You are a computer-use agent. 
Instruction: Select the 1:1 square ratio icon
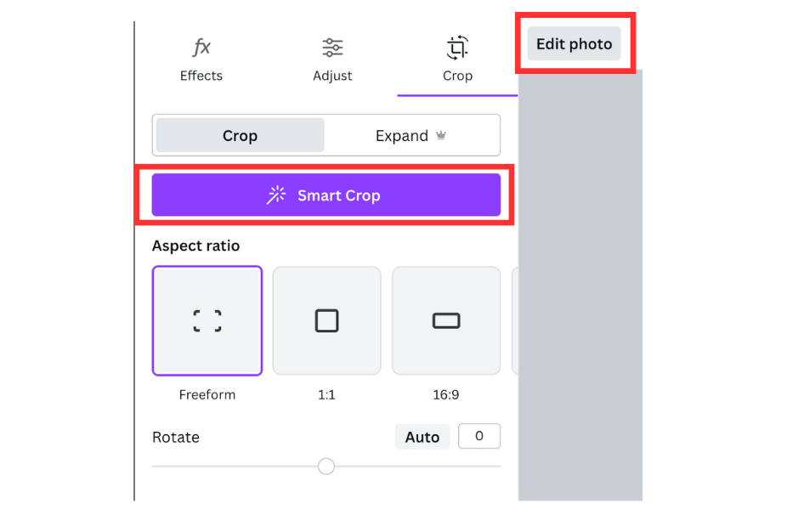326,320
